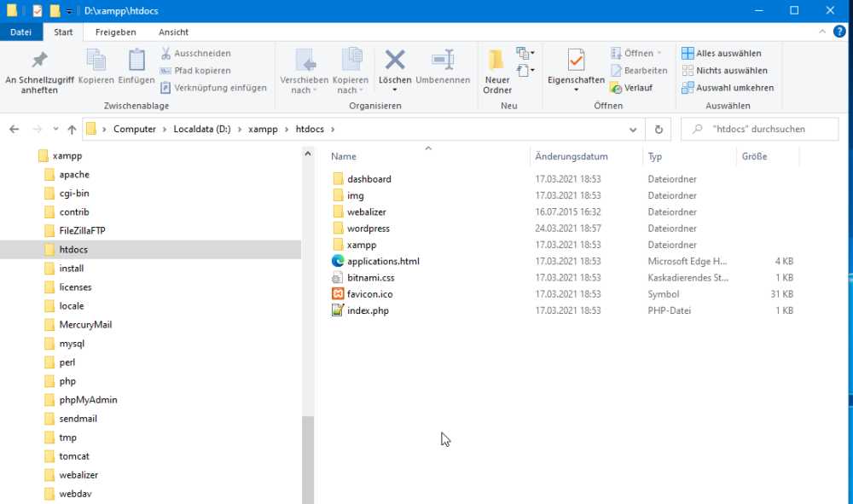Expand the Eigenschaften dropdown arrow
Viewport: 853px width, 504px height.
[576, 90]
